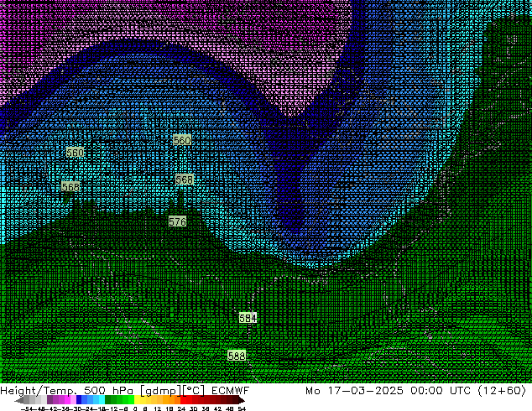This screenshot has width=532, height=411.
Task: Click the 584 height contour label
Action: click(x=248, y=318)
